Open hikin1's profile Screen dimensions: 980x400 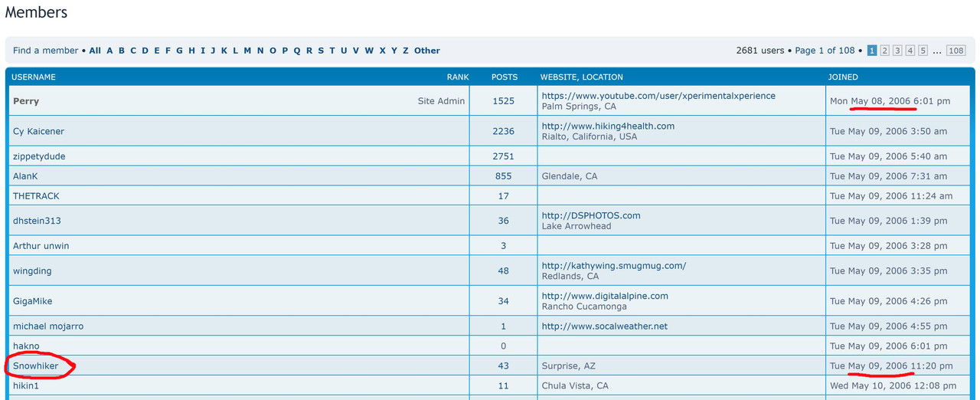27,386
